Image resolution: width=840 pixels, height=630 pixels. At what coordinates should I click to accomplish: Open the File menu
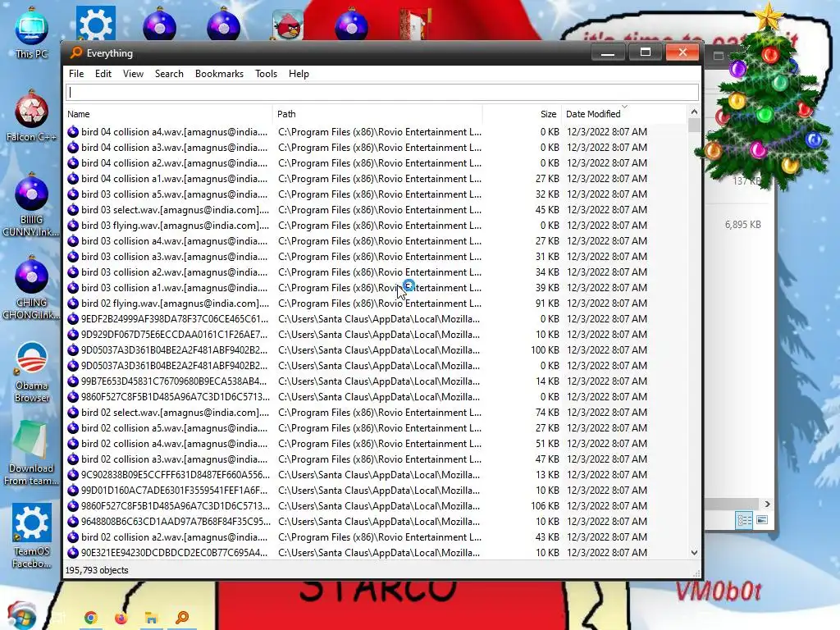pyautogui.click(x=76, y=74)
